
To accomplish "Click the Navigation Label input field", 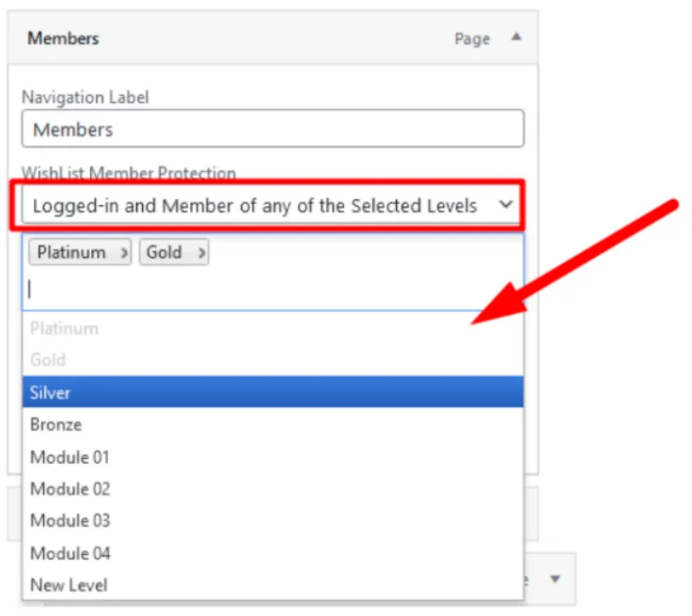I will pos(273,130).
